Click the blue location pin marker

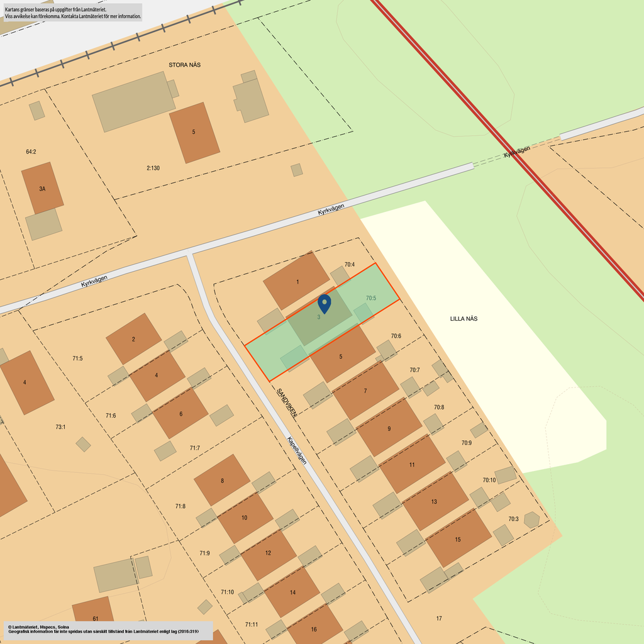pos(324,303)
